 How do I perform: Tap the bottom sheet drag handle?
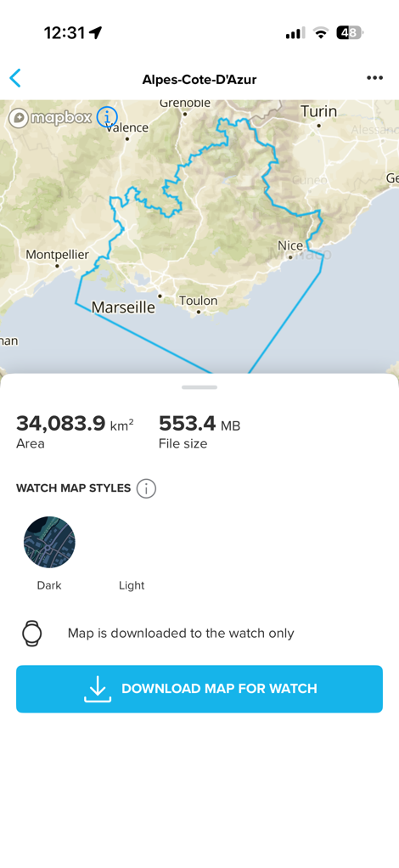click(199, 387)
